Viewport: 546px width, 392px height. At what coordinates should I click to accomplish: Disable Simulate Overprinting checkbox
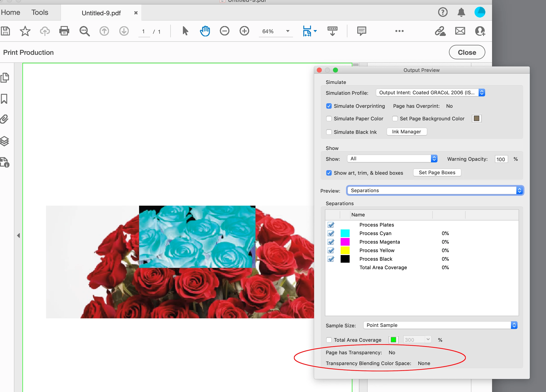point(329,106)
